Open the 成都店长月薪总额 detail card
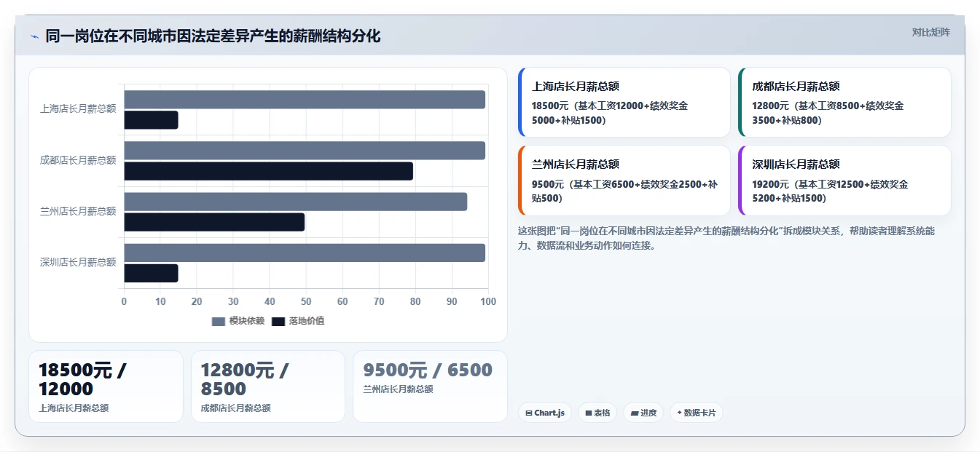 (x=844, y=103)
